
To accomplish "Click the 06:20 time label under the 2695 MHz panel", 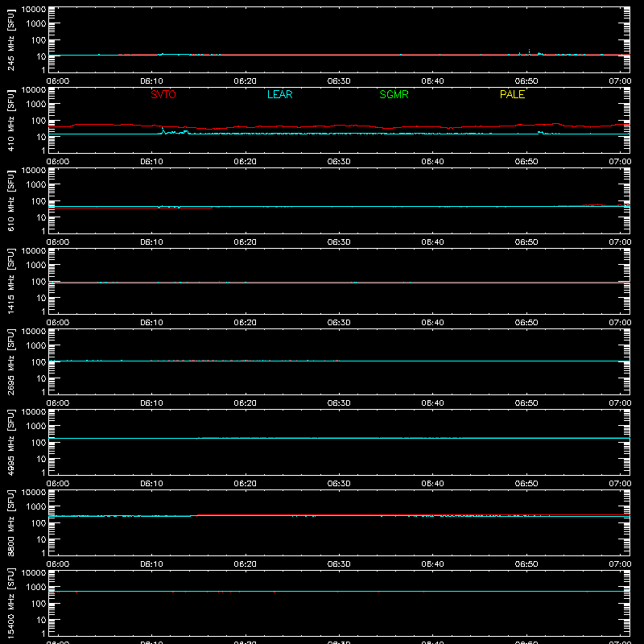I will pyautogui.click(x=246, y=403).
